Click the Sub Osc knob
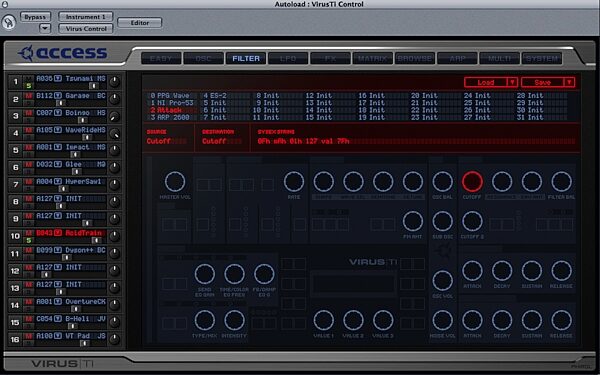The height and width of the screenshot is (375, 600). coord(442,221)
